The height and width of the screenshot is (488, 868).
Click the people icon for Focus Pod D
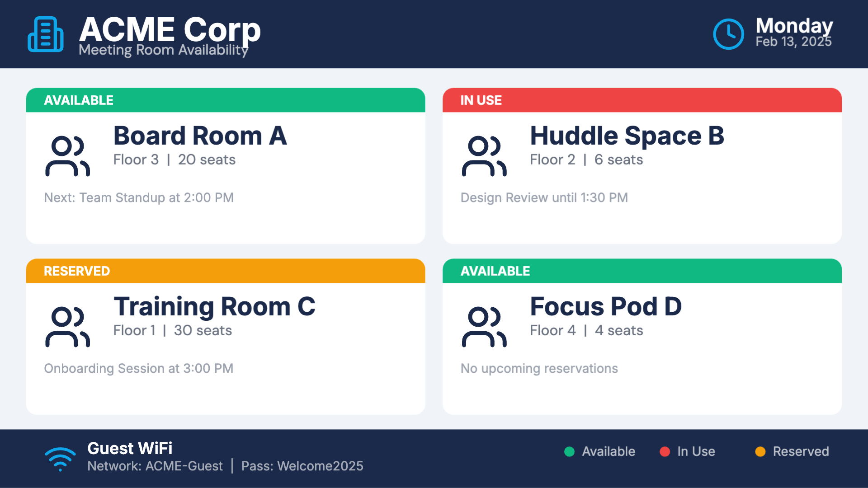click(x=484, y=327)
